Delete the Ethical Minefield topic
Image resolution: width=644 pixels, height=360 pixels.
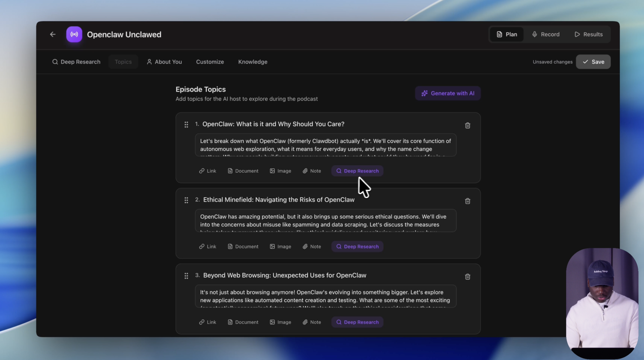467,201
